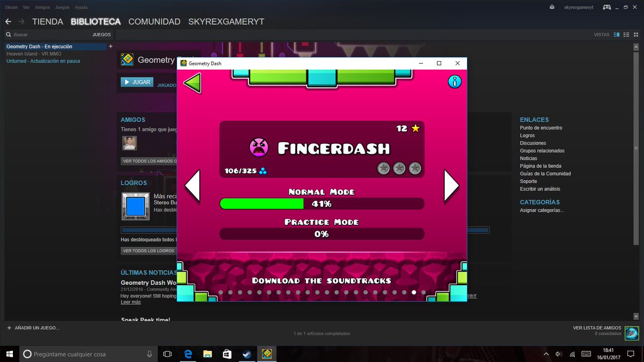This screenshot has height=362, width=644.
Task: Click the blue mana orbs icon
Action: click(263, 171)
